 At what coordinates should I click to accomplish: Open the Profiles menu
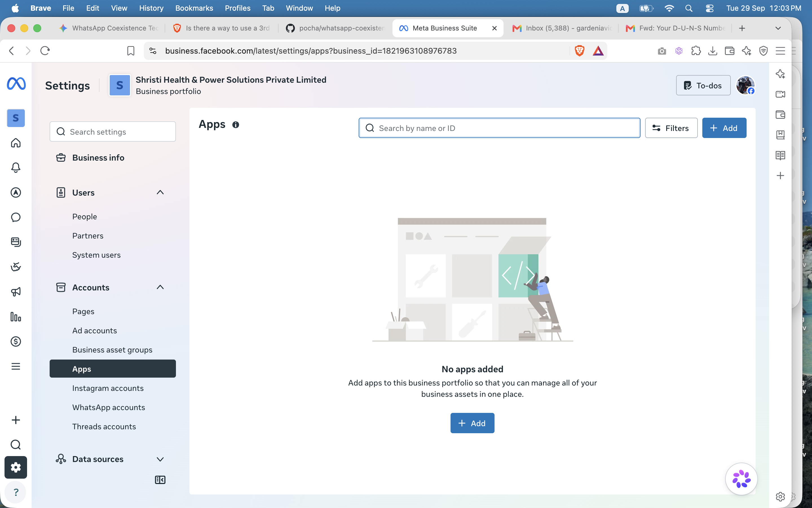(x=238, y=8)
